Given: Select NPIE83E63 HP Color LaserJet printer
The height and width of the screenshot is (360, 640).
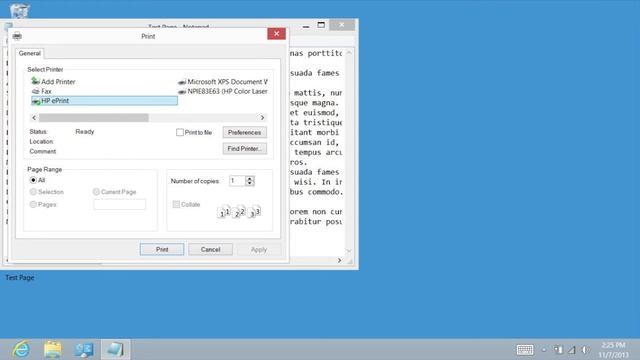Looking at the screenshot, I should coord(223,91).
